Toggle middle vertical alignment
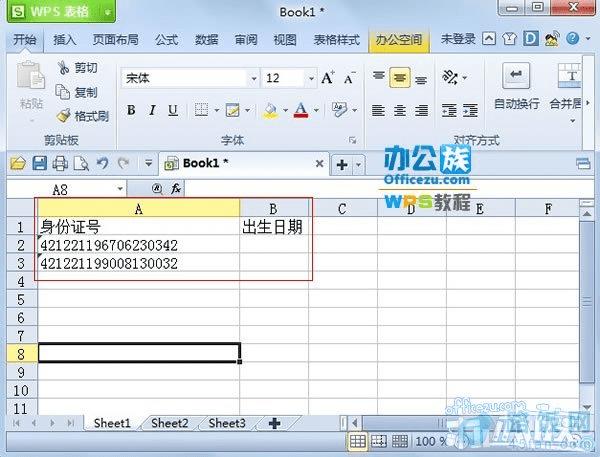Viewport: 600px width, 457px height. coord(400,78)
